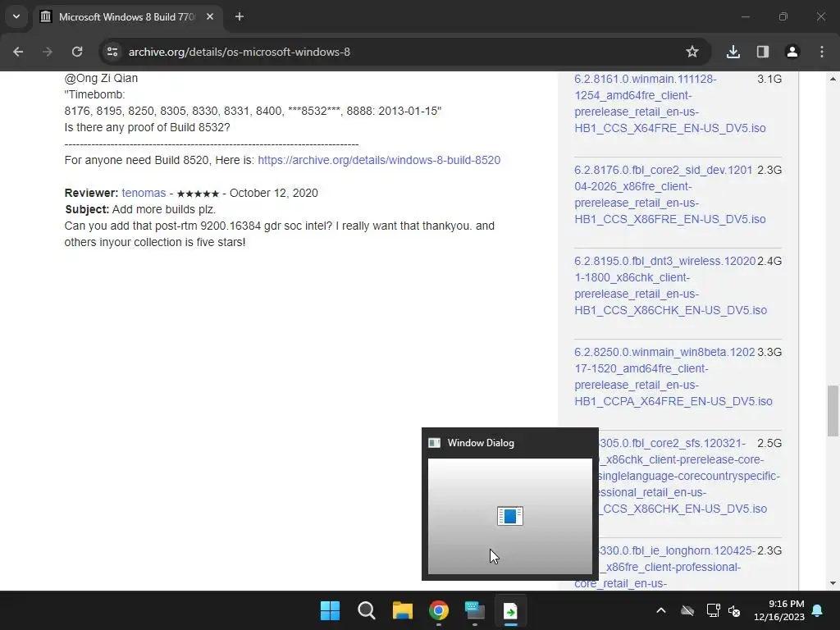
Task: Click the 3.1G file size text
Action: click(x=769, y=79)
